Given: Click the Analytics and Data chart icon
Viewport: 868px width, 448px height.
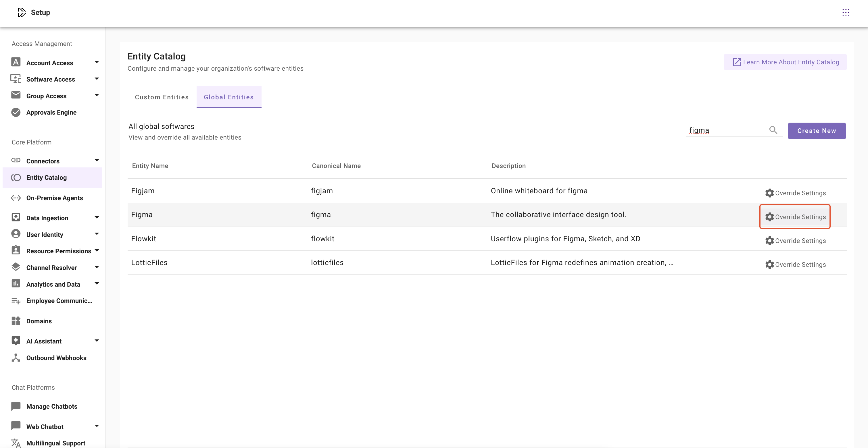Looking at the screenshot, I should click(16, 284).
